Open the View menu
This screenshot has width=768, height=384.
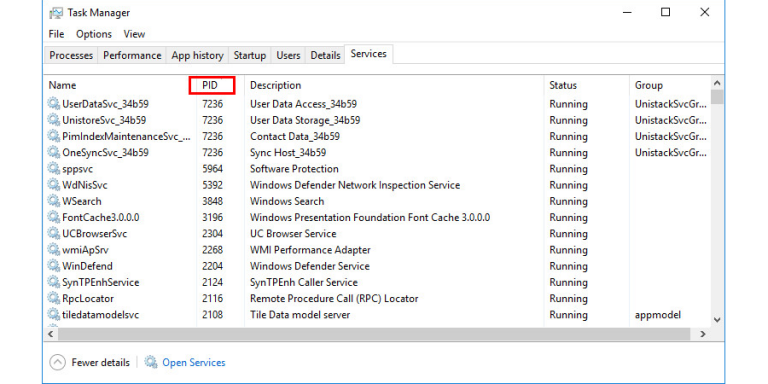tap(134, 34)
